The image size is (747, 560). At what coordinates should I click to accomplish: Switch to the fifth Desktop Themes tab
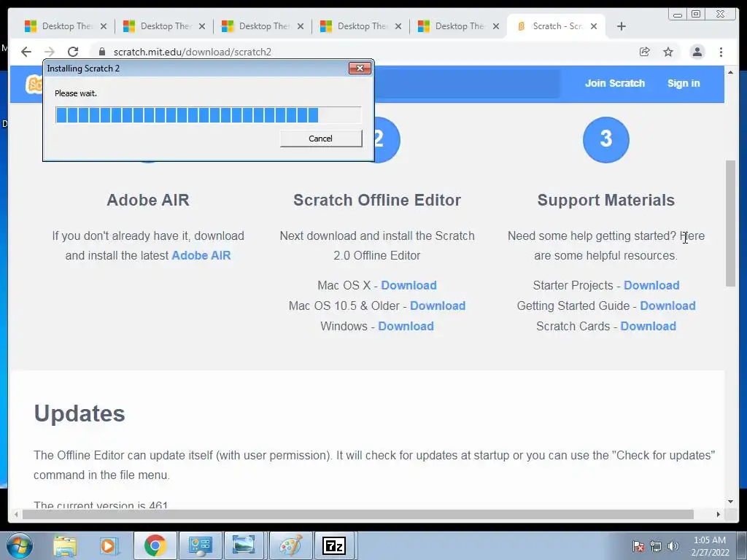click(x=459, y=26)
